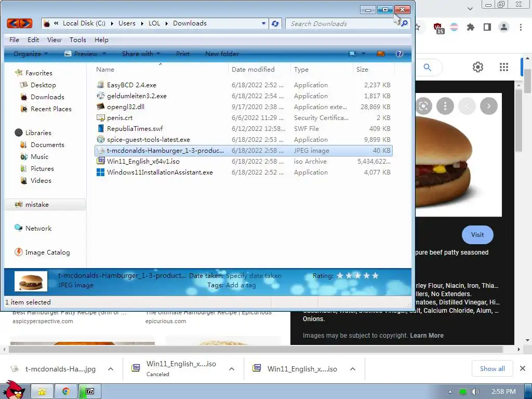
Task: Open the Tools menu
Action: [x=78, y=39]
